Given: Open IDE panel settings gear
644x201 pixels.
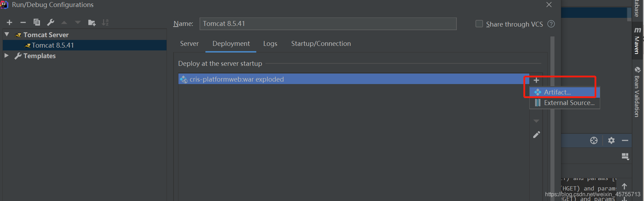Looking at the screenshot, I should point(611,140).
